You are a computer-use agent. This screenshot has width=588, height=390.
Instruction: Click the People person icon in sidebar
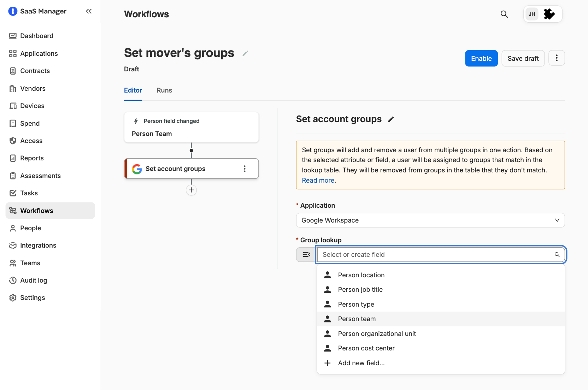pos(13,228)
